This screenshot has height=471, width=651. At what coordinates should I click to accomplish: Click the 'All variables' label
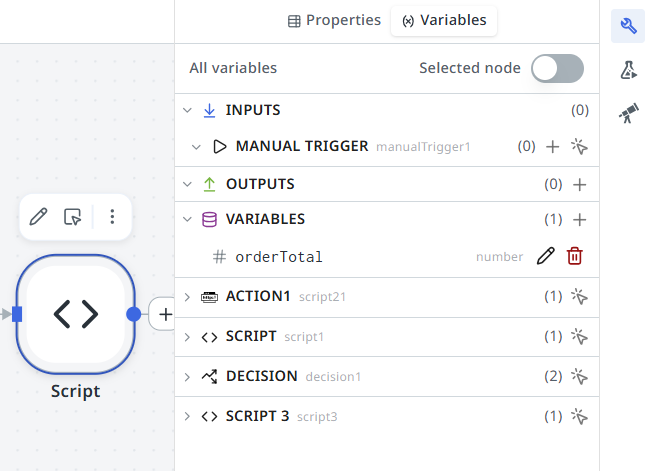tap(233, 68)
